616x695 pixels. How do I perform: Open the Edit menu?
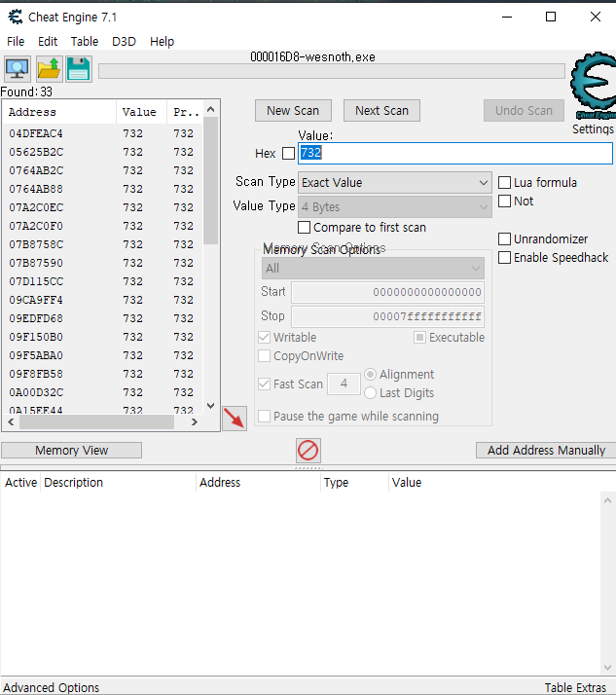(48, 42)
